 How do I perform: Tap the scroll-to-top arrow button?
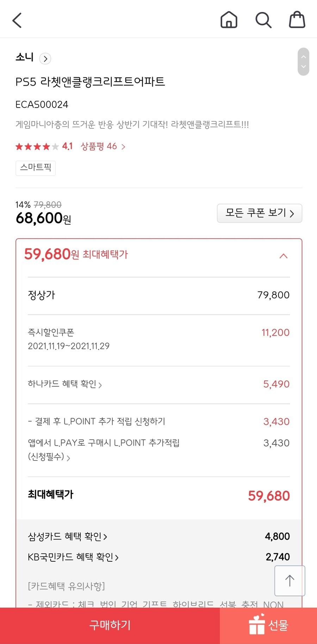tap(290, 581)
